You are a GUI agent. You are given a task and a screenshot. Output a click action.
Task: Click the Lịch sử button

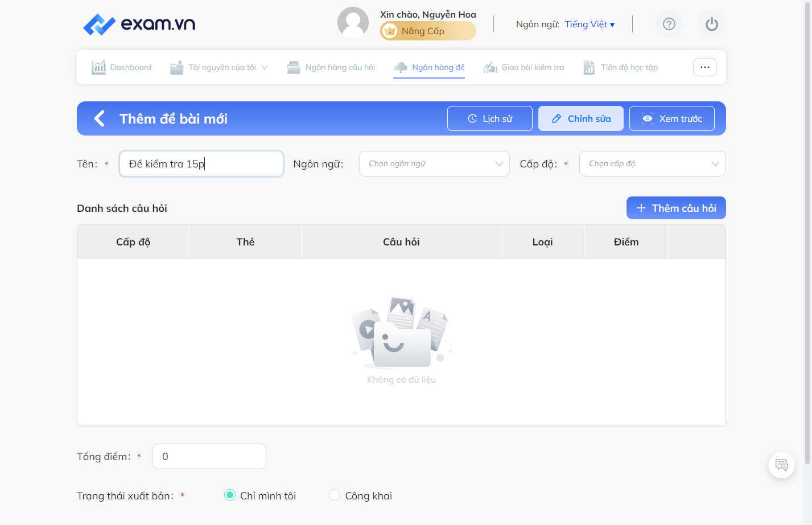tap(490, 118)
